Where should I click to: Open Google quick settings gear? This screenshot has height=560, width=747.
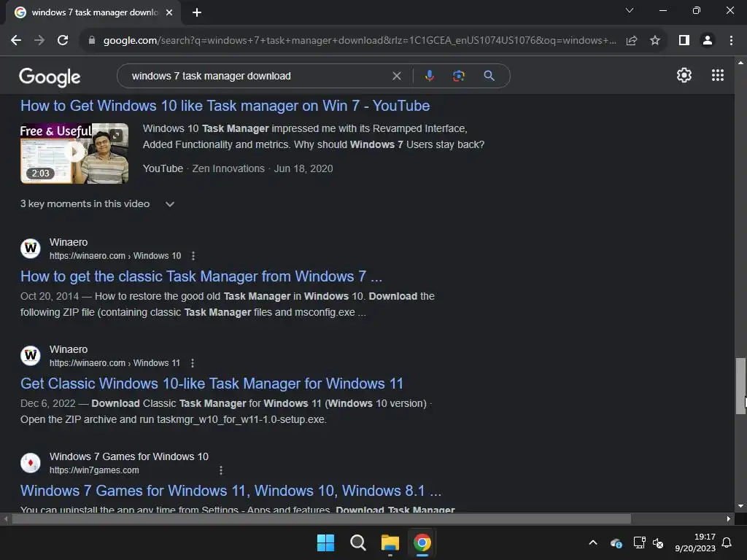point(684,75)
